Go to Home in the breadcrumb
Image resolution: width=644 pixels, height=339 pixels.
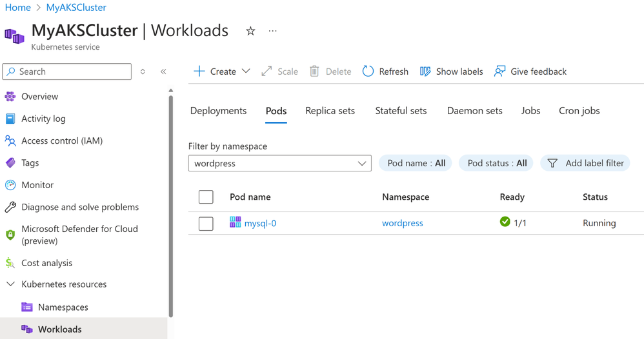pyautogui.click(x=17, y=7)
